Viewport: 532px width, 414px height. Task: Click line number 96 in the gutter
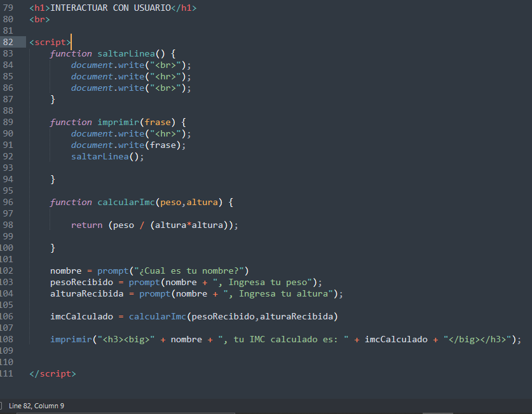tap(8, 202)
